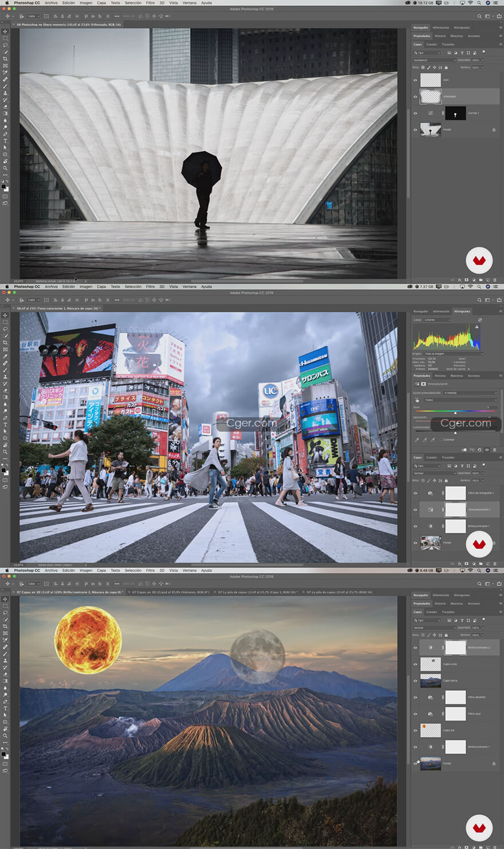Select the Eyedropper tool in umbrella image window
This screenshot has width=504, height=849.
tap(5, 72)
